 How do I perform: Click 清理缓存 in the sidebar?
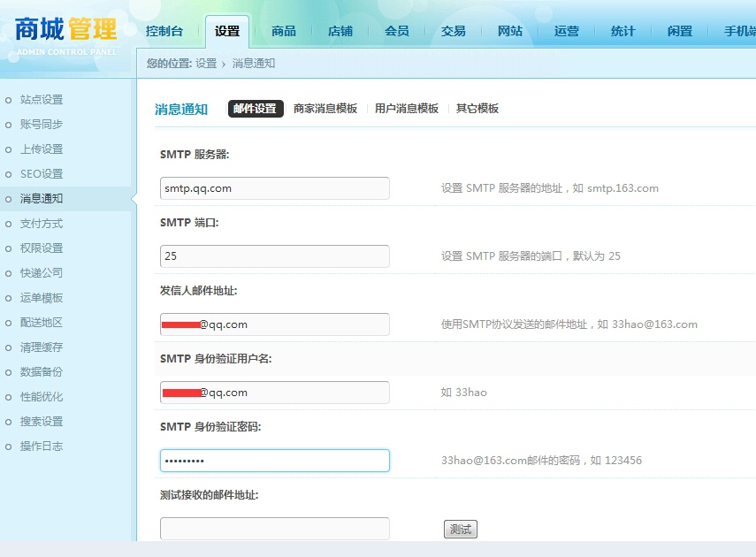42,347
